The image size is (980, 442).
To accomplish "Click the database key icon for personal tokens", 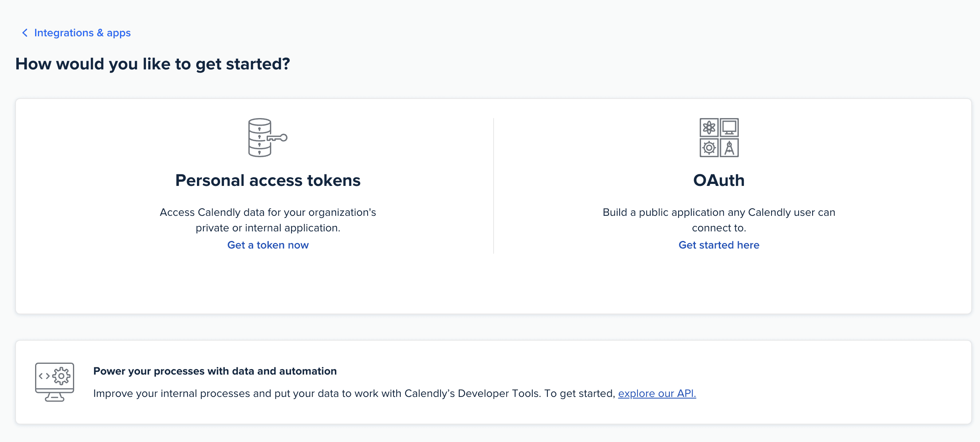I will click(268, 138).
